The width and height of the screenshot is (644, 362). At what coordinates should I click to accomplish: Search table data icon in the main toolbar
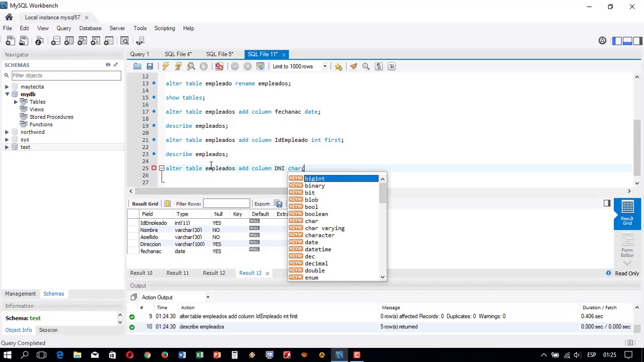[x=124, y=41]
